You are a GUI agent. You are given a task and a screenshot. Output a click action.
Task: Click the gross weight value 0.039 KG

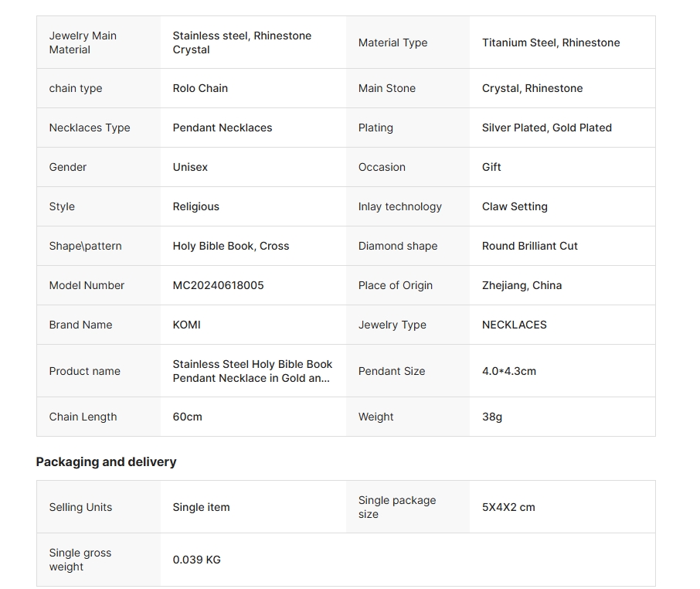pyautogui.click(x=196, y=560)
